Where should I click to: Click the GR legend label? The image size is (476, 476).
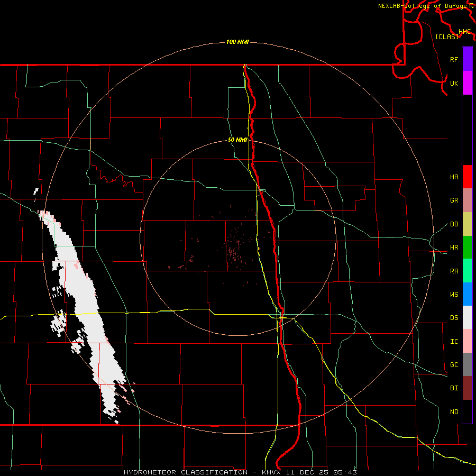(454, 200)
